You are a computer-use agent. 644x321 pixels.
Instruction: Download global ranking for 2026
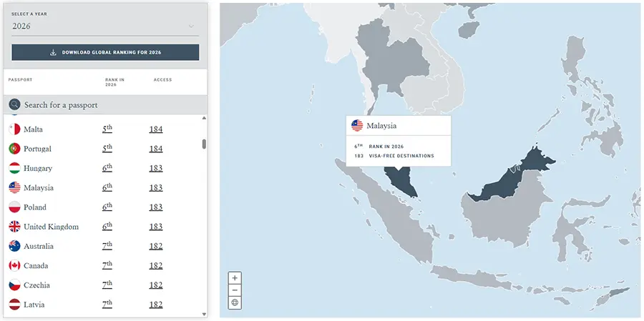click(x=105, y=52)
